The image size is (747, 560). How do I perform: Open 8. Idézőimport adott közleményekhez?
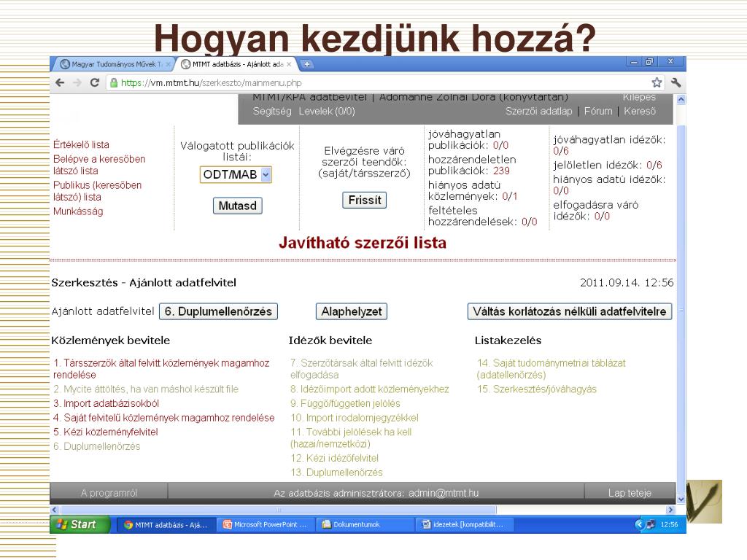click(x=370, y=389)
